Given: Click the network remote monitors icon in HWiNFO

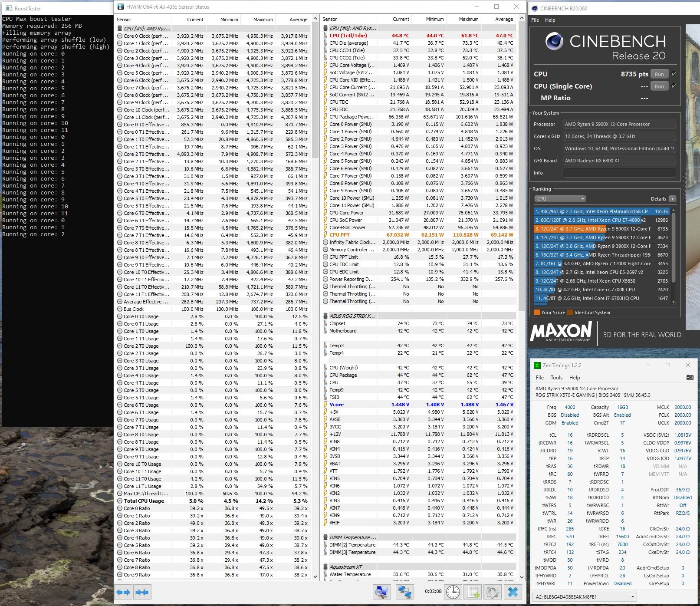Looking at the screenshot, I should pyautogui.click(x=404, y=592).
